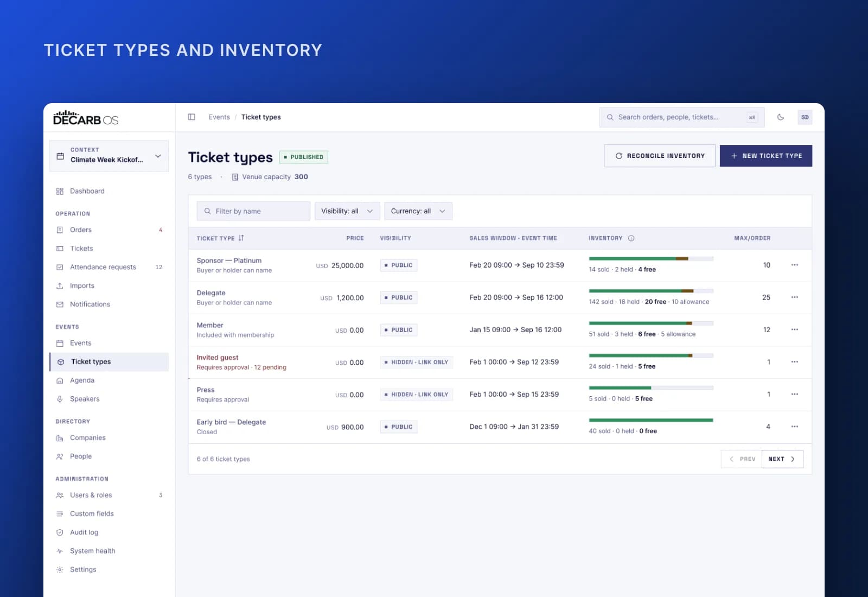Focus the Search orders, people, tickets box
This screenshot has width=868, height=597.
pos(682,117)
